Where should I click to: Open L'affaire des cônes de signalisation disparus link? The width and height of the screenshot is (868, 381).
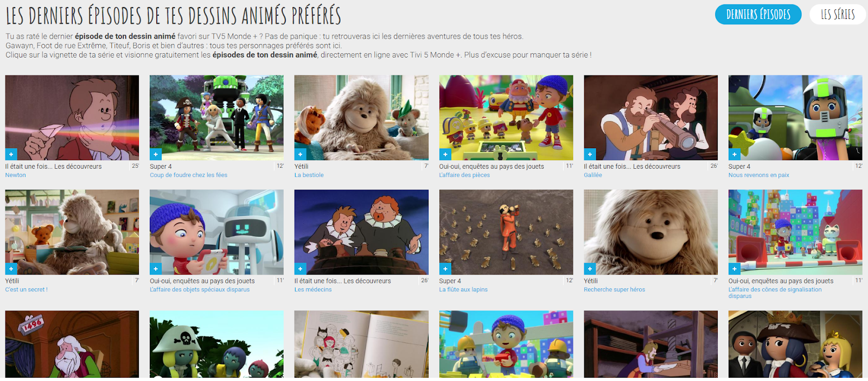pos(775,293)
